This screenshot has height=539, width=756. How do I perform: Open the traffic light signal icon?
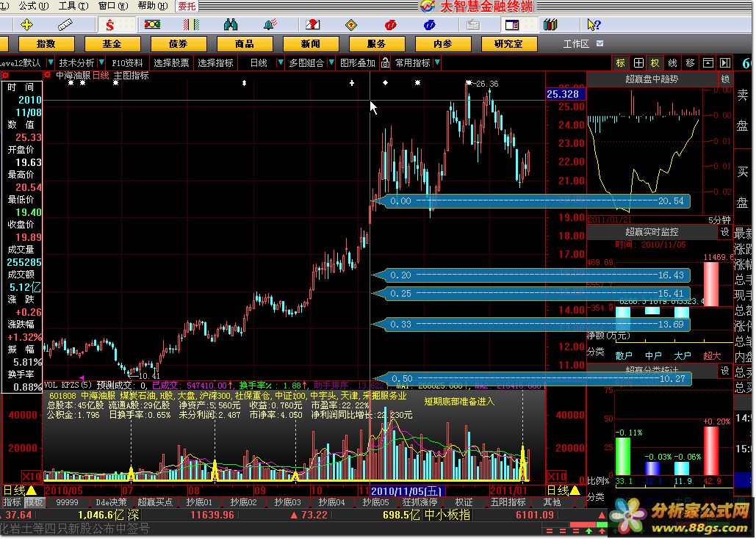[x=152, y=24]
